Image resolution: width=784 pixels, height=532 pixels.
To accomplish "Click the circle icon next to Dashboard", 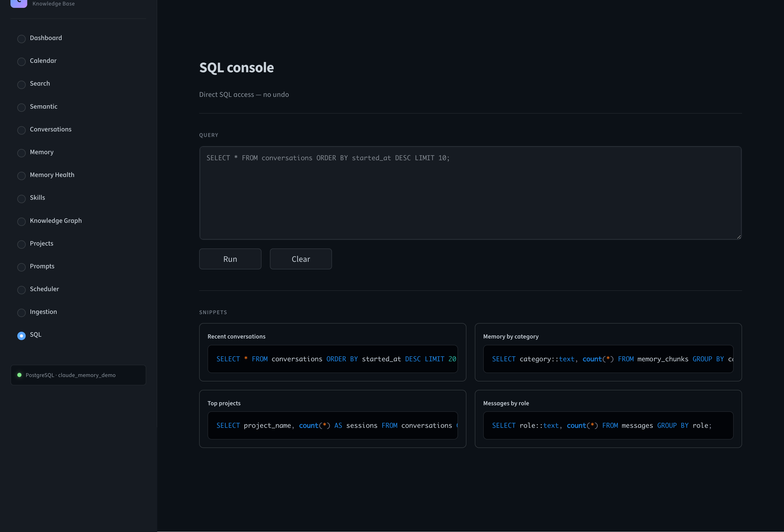I will coord(21,39).
